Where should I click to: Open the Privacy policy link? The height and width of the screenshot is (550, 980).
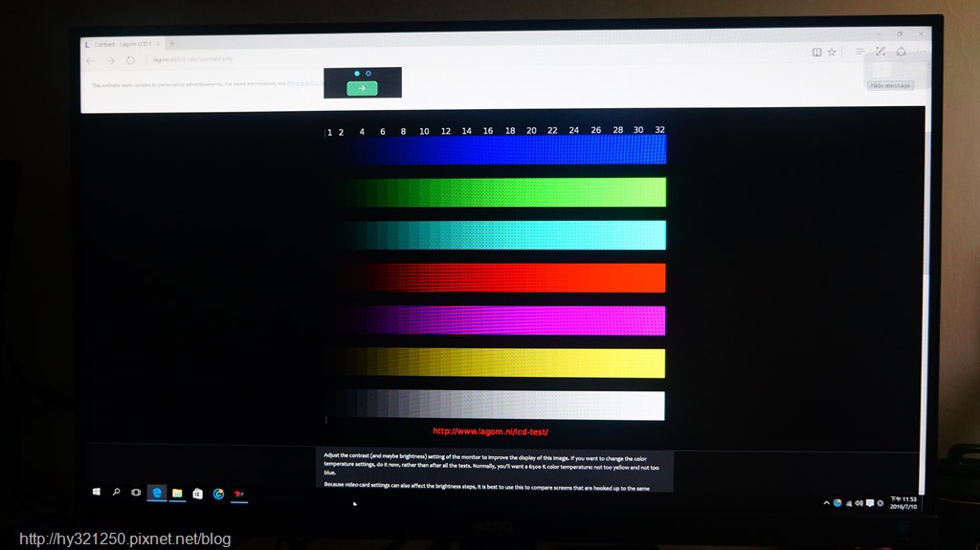[x=305, y=83]
